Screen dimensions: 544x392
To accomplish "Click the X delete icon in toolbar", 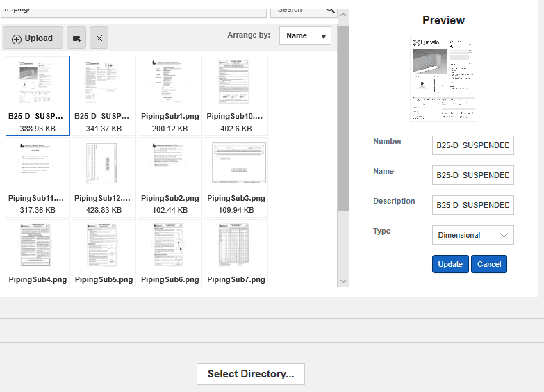I will click(x=99, y=38).
